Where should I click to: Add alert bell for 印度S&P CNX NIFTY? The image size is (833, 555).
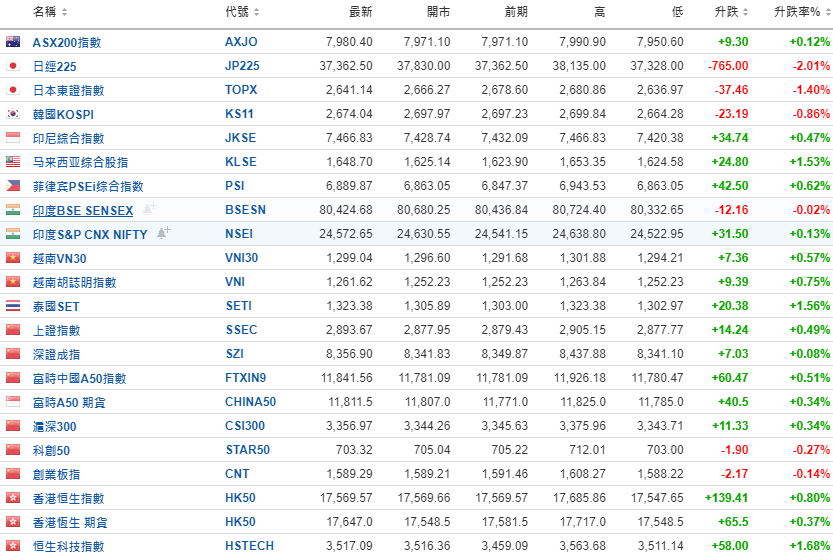pyautogui.click(x=164, y=233)
